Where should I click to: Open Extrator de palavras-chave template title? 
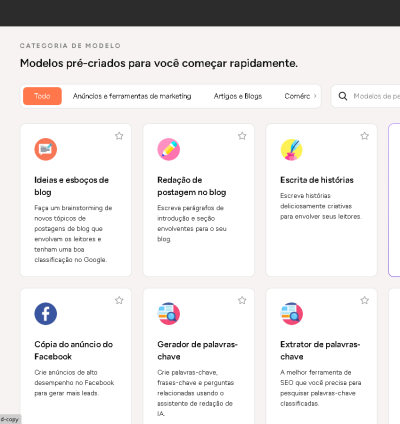(320, 350)
